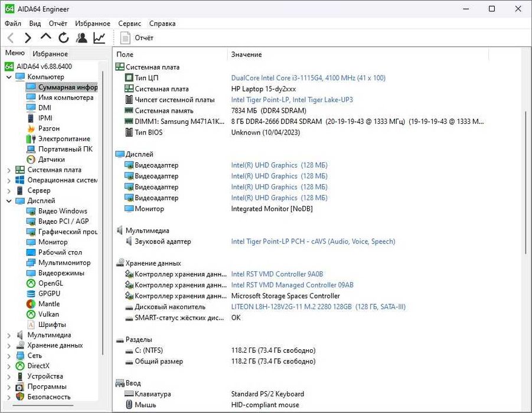Switch to the Избранное tab in sidebar

coord(50,54)
